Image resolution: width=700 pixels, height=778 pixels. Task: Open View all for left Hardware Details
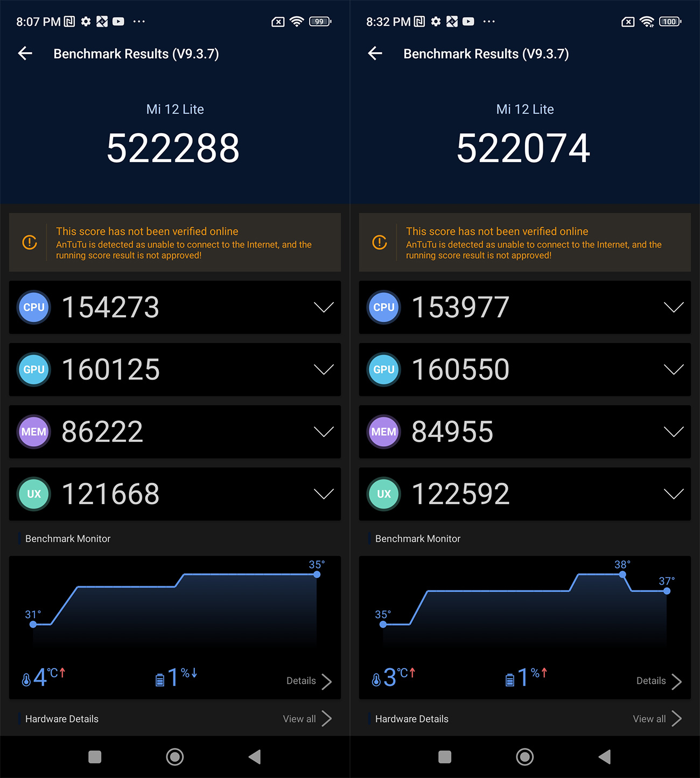[x=307, y=719]
